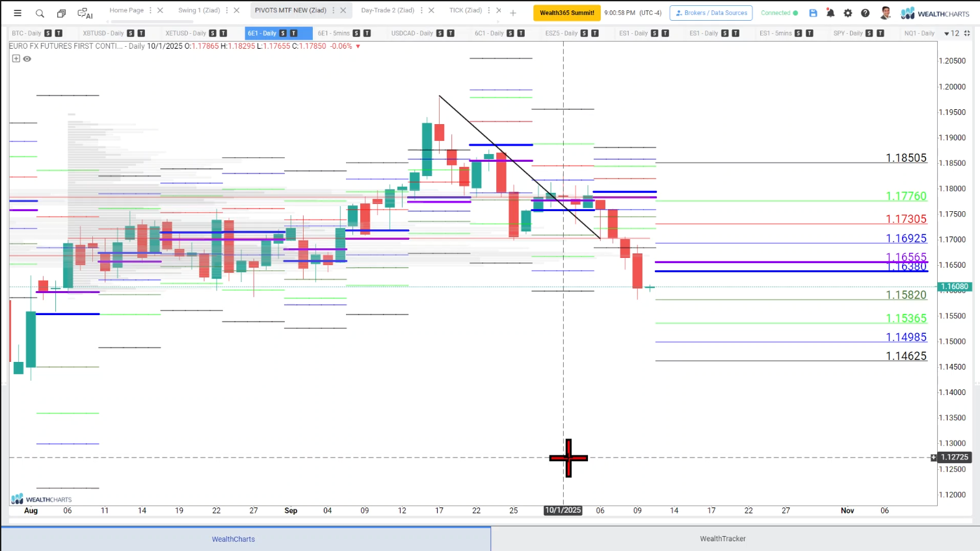Add a new workspace tab with plus
Screen dimensions: 980x551
[x=513, y=13]
